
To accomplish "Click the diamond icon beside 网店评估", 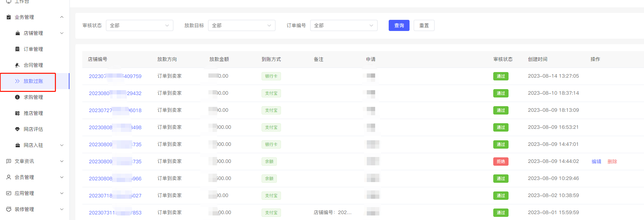I will point(17,129).
